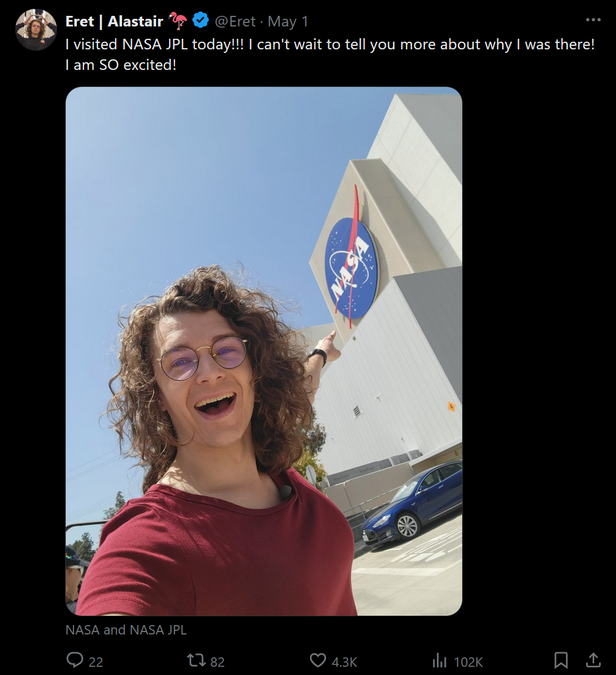Open the share arrow icon

click(x=593, y=660)
